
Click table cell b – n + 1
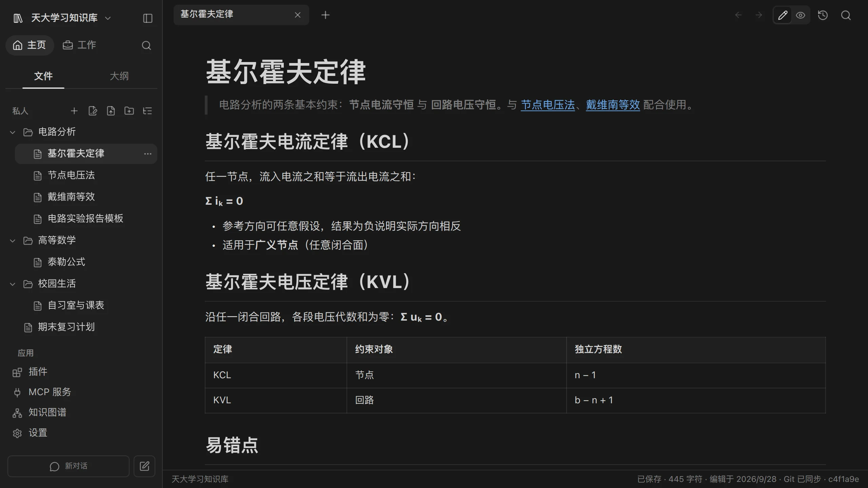point(696,400)
